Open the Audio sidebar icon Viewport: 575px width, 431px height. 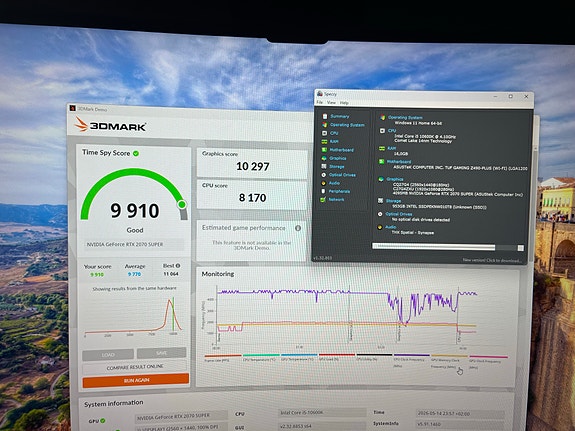tap(323, 183)
